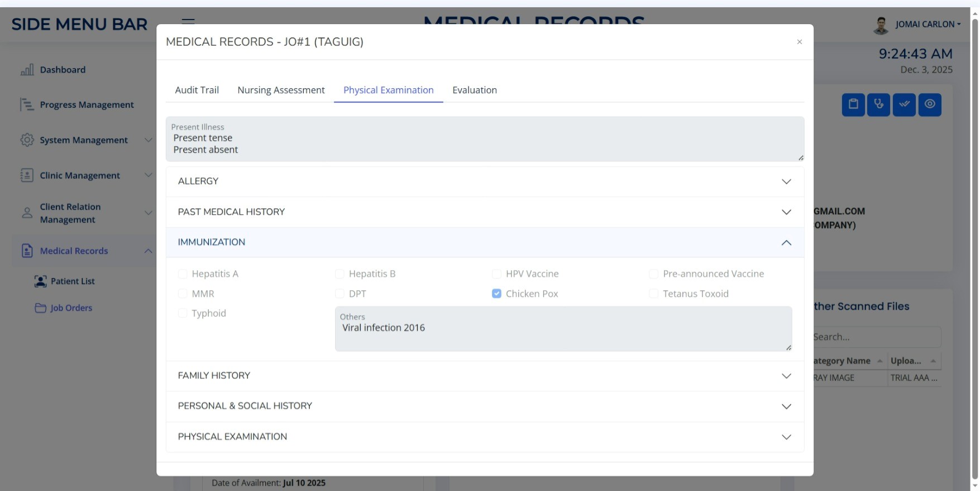Click the Dashboard chart icon
The width and height of the screenshot is (980, 491).
pyautogui.click(x=27, y=70)
